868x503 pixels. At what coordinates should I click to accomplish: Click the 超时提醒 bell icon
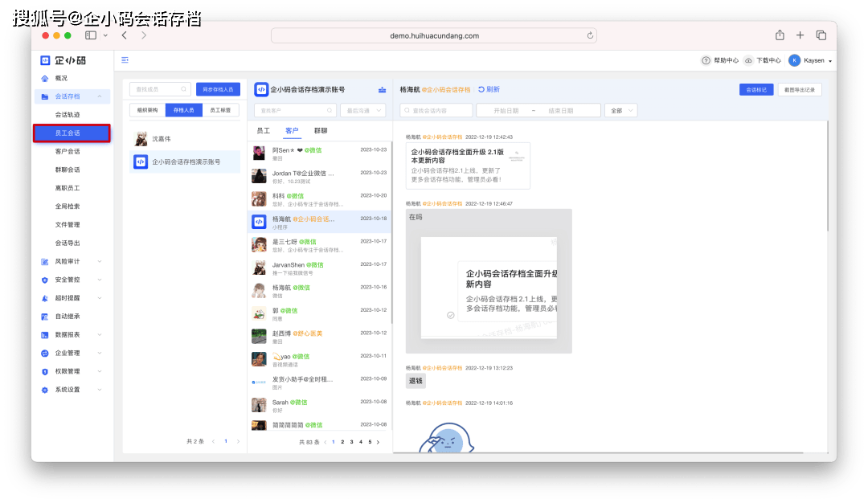pyautogui.click(x=45, y=298)
